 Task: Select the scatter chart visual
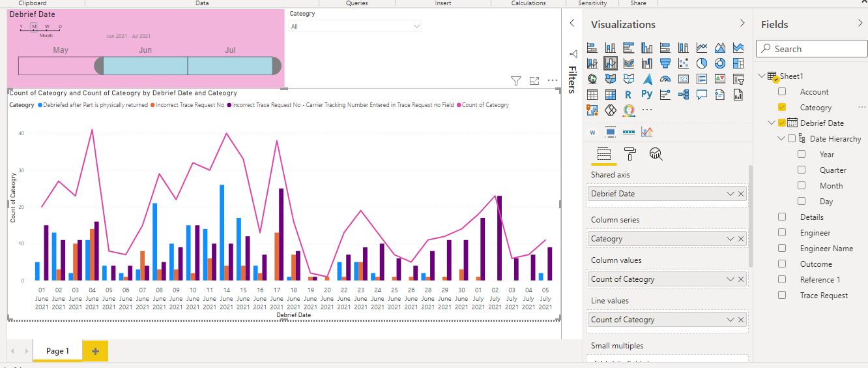coord(684,63)
